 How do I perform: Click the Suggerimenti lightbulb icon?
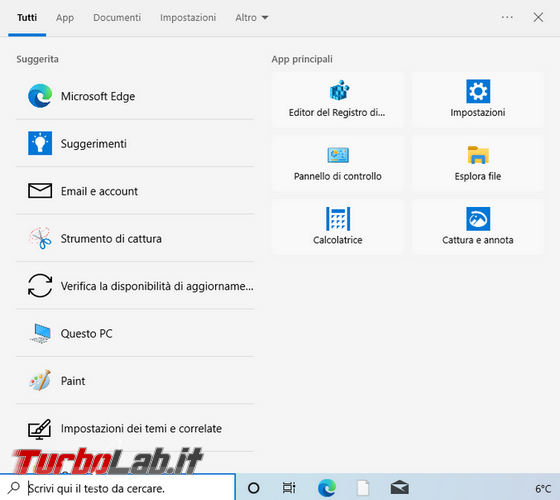click(x=40, y=143)
